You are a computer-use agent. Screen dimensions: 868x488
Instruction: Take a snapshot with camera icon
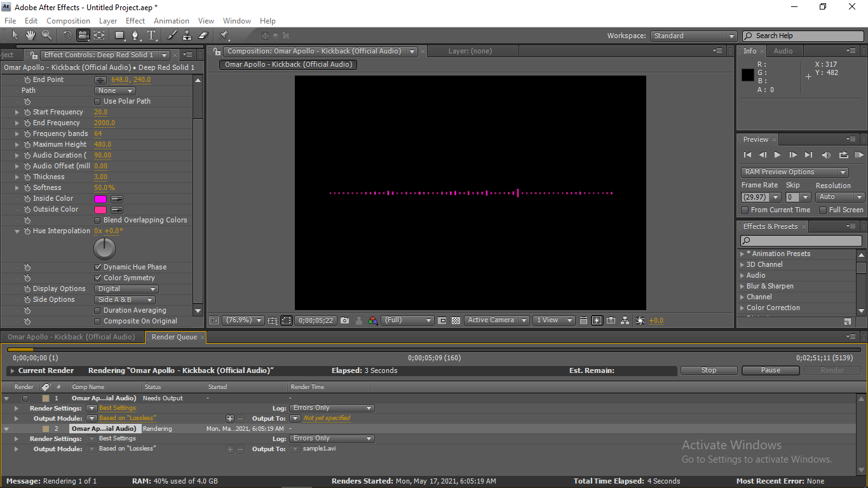point(344,321)
